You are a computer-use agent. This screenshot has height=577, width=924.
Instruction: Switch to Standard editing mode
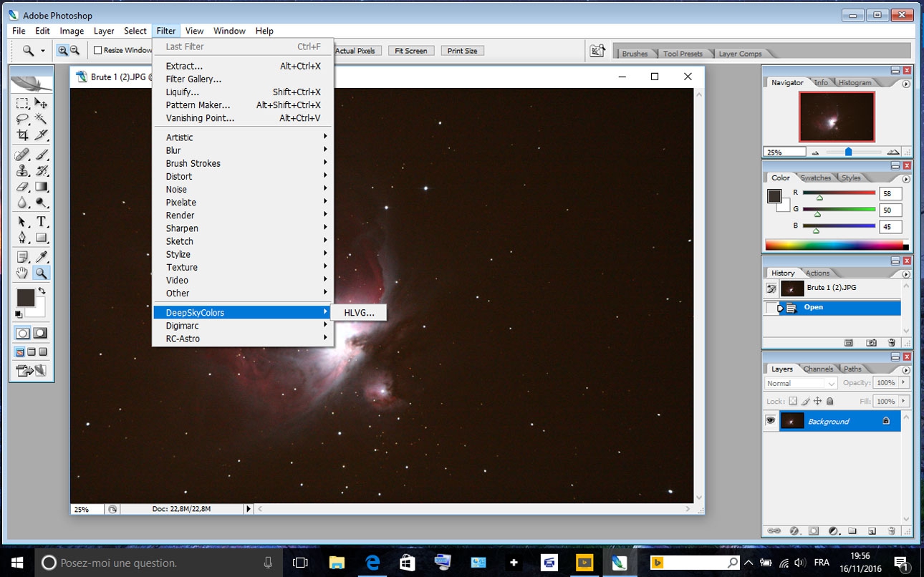[23, 333]
